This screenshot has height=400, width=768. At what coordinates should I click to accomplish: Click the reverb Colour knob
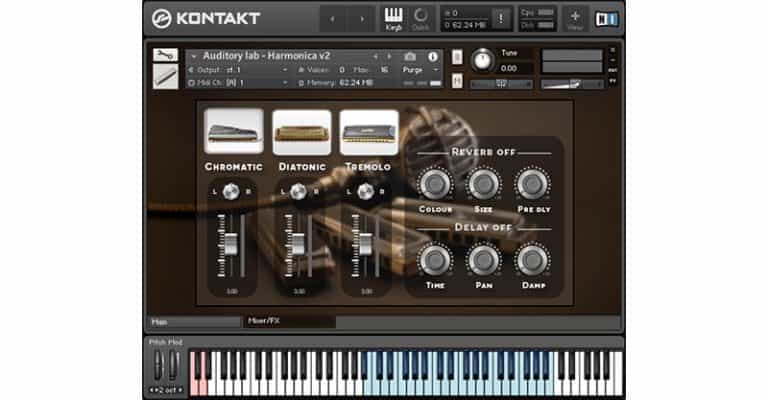(x=435, y=184)
